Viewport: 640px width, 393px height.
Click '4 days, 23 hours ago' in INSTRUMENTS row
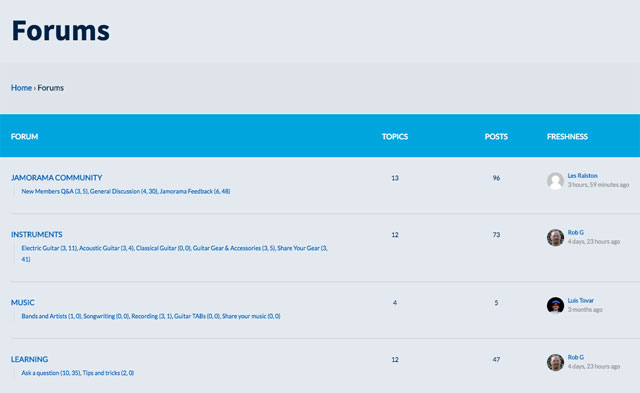[593, 242]
